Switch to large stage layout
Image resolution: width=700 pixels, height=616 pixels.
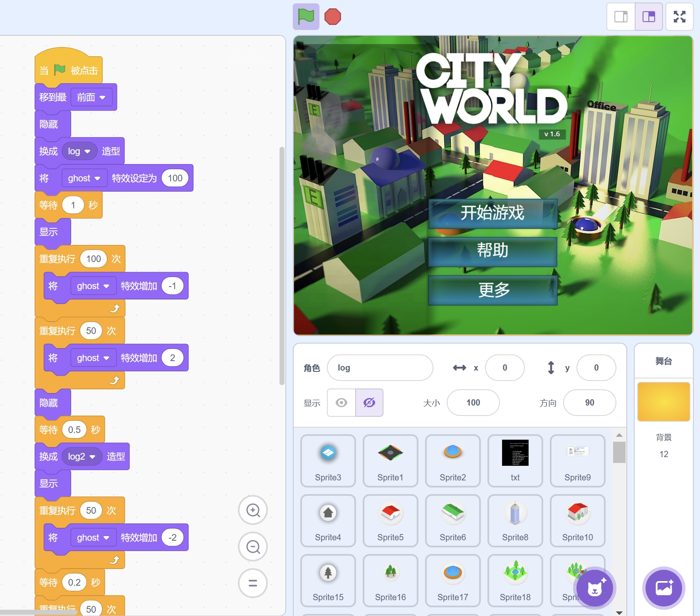point(648,17)
